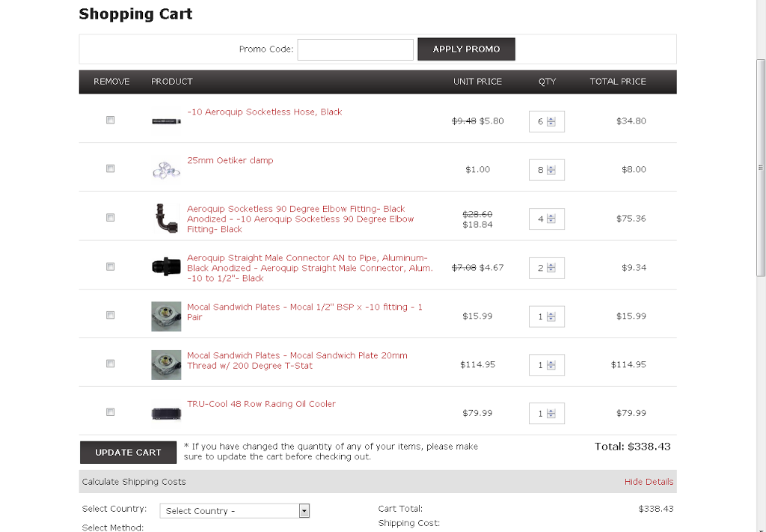
Task: Click the Hide Details link
Action: click(649, 482)
